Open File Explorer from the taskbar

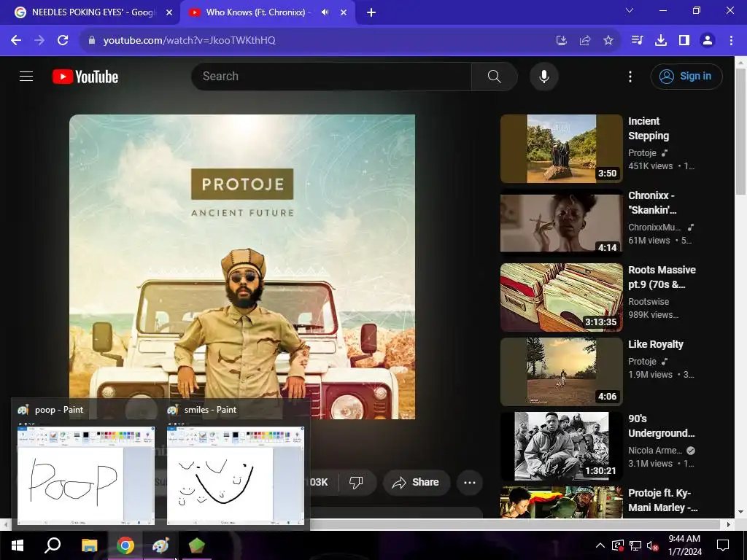click(x=89, y=545)
